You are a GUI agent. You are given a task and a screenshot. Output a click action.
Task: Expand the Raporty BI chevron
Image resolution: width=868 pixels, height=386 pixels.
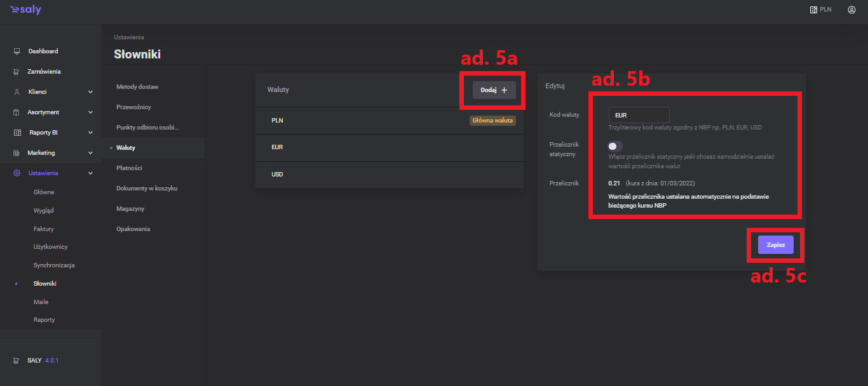tap(90, 133)
